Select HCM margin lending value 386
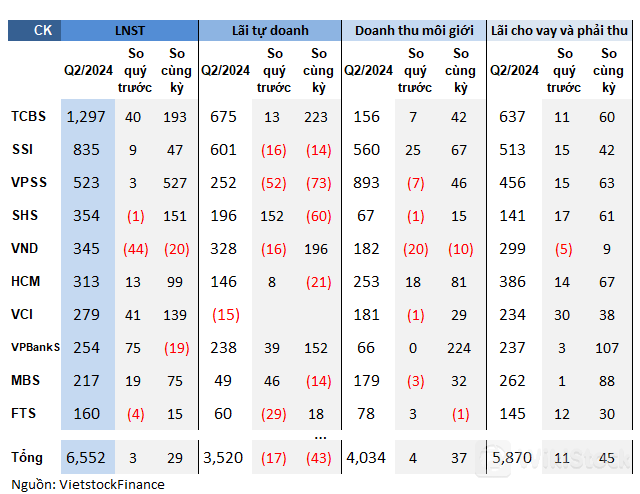 tap(512, 282)
